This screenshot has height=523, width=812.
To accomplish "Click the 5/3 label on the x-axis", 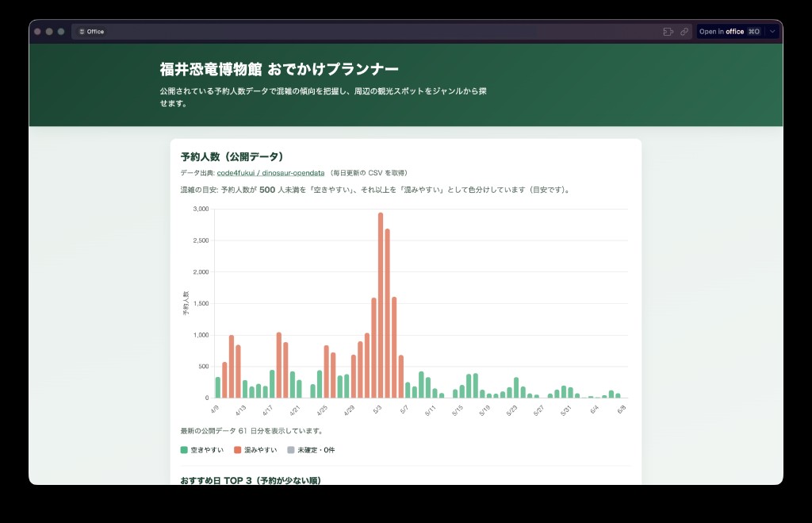I will click(377, 410).
